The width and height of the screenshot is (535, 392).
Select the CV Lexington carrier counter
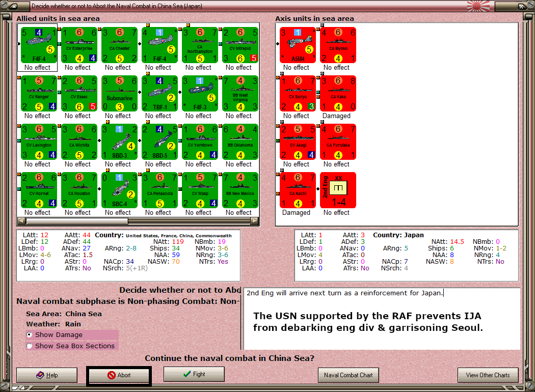point(39,142)
